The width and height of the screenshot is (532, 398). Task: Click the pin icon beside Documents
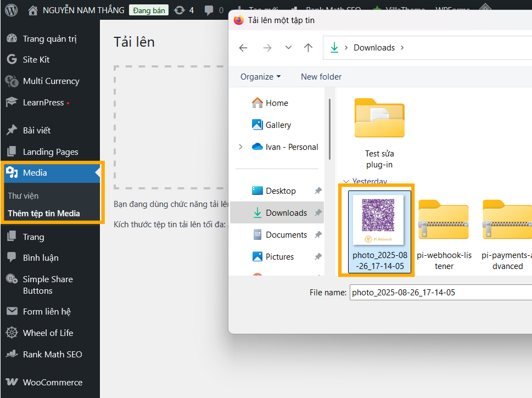318,234
